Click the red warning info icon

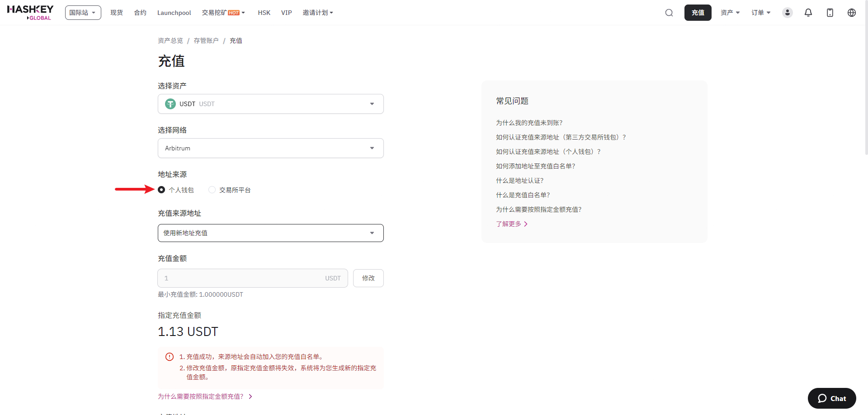[170, 357]
